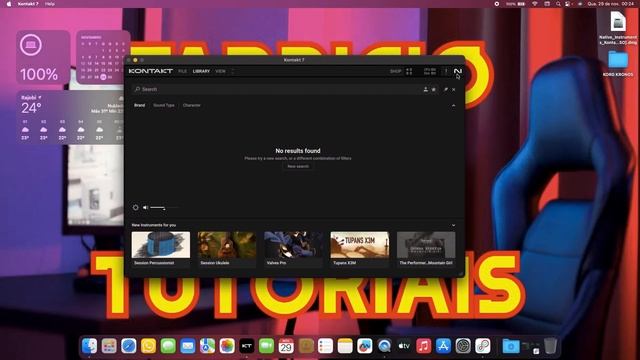
Task: Click the weather widget showing 24°
Action: 71,117
